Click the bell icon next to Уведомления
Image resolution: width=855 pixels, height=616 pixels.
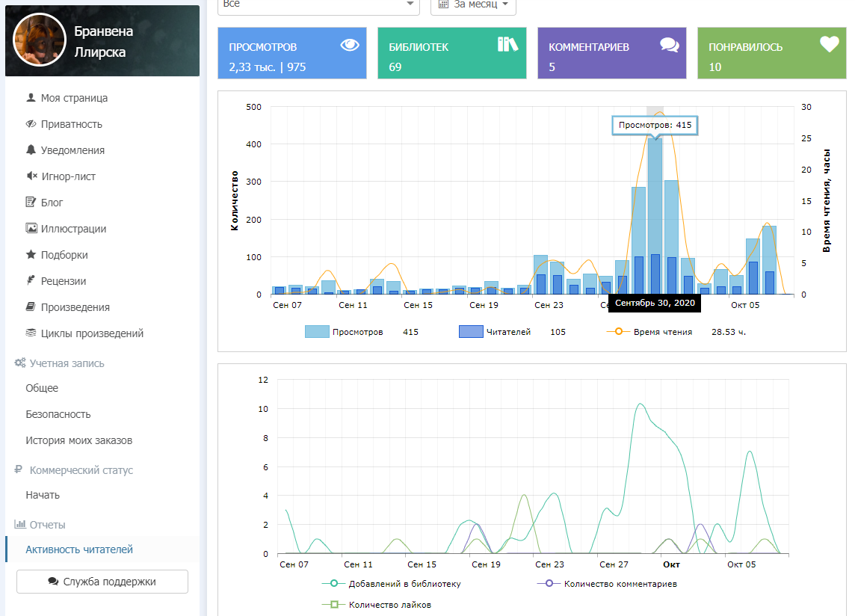pos(31,150)
